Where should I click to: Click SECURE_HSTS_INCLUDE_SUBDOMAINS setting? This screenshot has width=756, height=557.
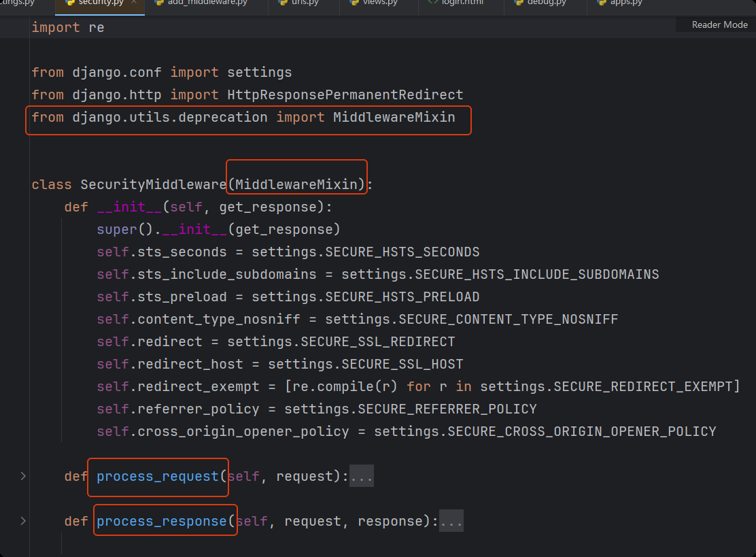tap(536, 274)
